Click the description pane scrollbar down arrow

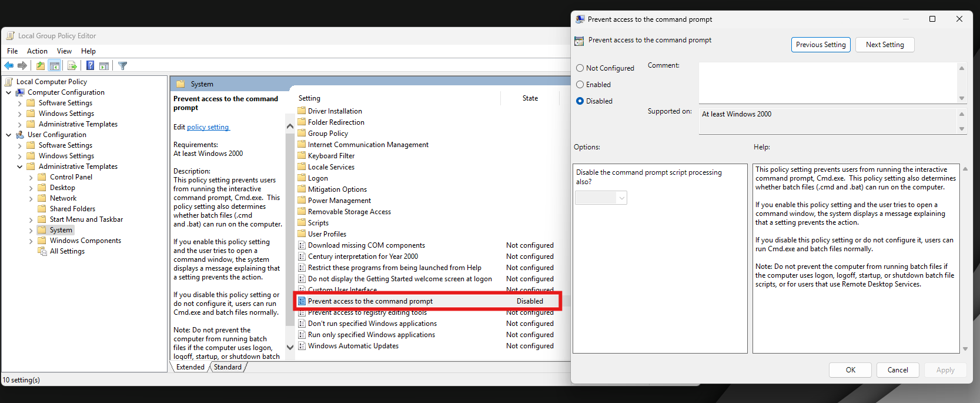(290, 347)
